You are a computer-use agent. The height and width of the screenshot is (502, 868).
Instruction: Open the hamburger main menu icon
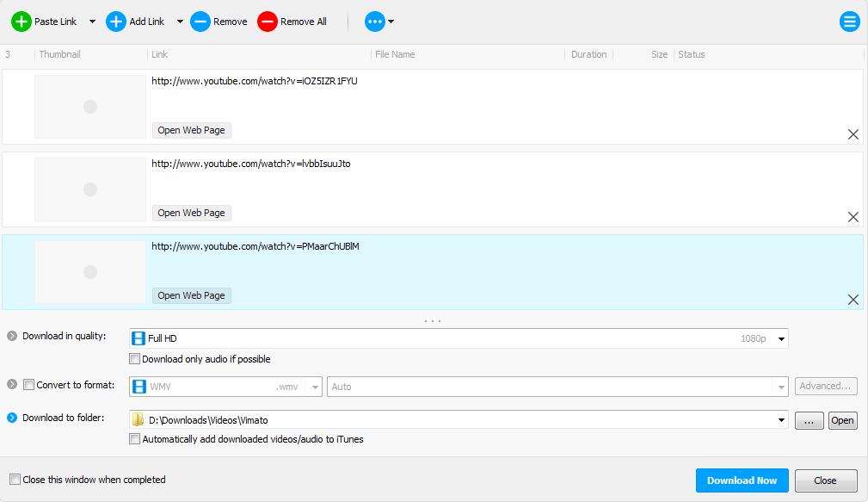coord(849,22)
